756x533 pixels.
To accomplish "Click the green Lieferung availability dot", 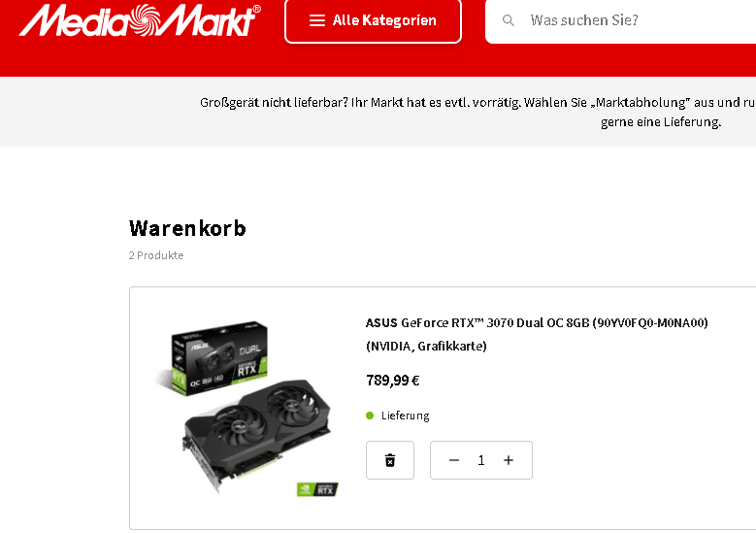I will point(370,416).
